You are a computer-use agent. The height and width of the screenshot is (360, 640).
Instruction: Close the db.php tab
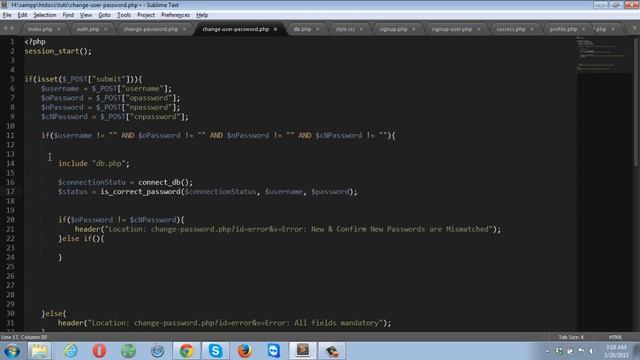tap(318, 29)
